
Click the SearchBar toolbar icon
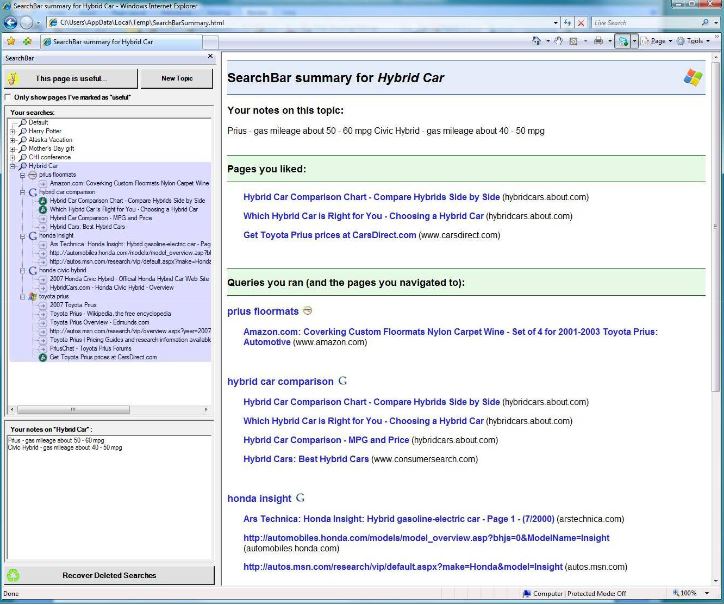[622, 41]
